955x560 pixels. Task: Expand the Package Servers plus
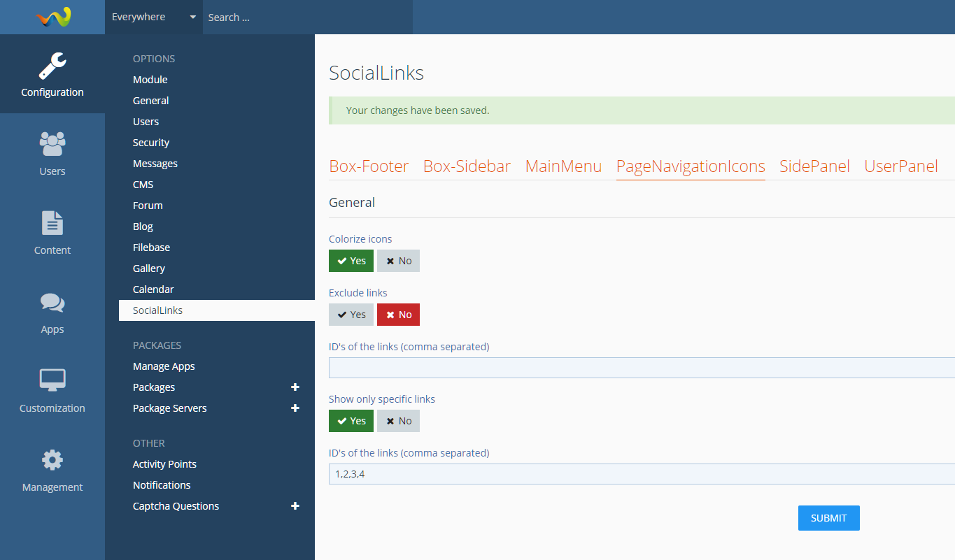click(x=295, y=408)
